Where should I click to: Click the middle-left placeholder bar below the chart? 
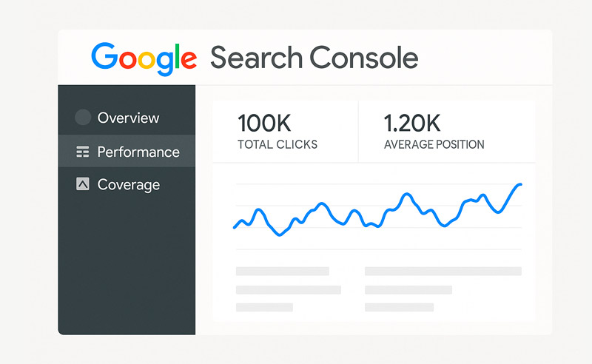(x=288, y=289)
